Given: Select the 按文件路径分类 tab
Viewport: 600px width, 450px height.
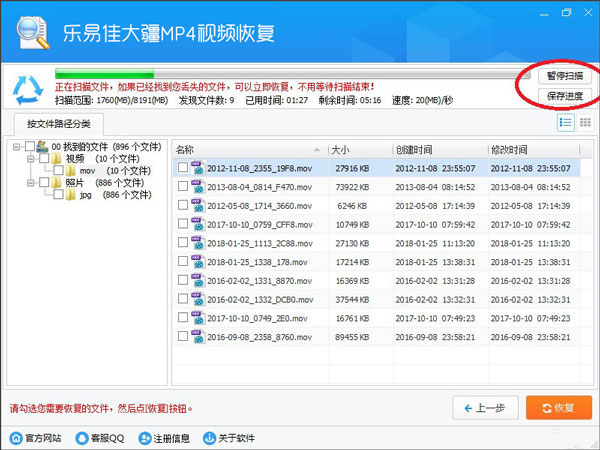Looking at the screenshot, I should [x=59, y=124].
